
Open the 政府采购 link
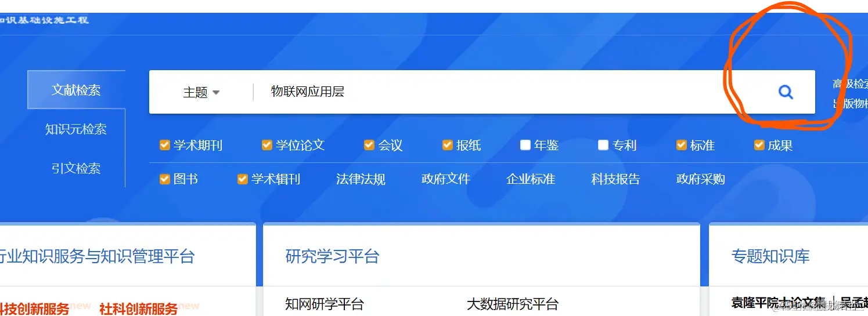[x=701, y=179]
